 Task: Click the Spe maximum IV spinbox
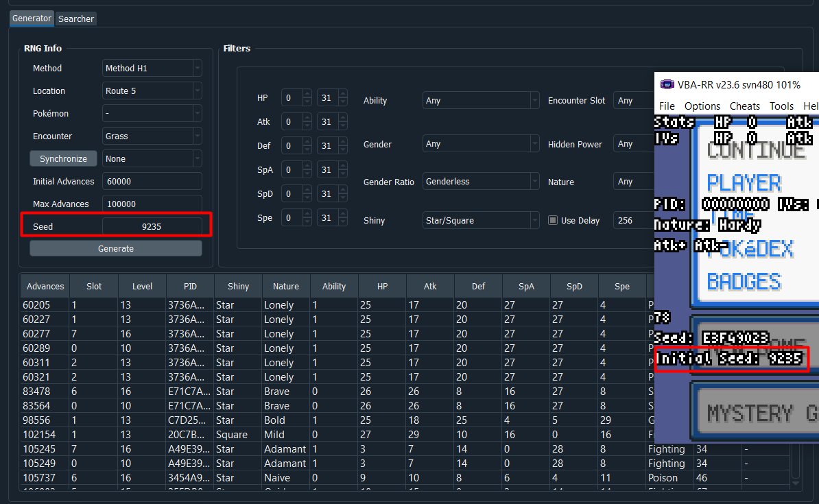(x=332, y=218)
